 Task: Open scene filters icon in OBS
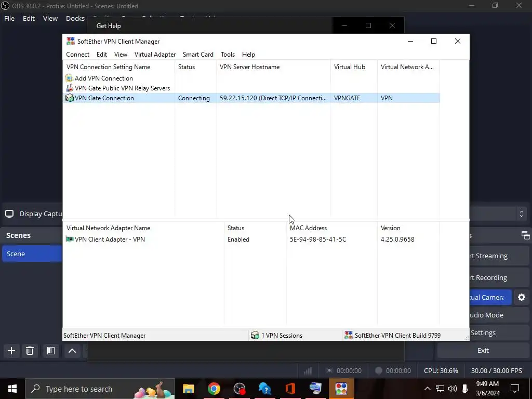coord(51,351)
